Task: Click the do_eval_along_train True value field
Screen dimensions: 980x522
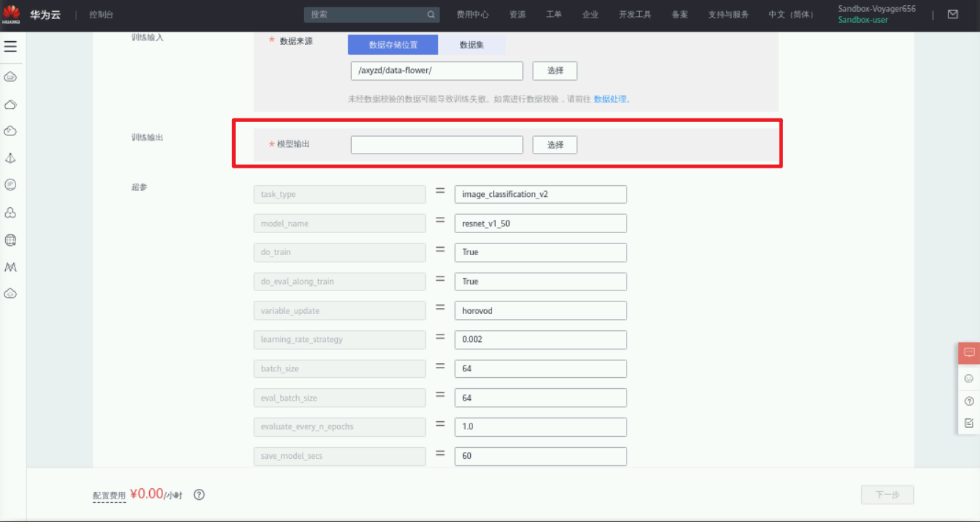Action: pyautogui.click(x=541, y=282)
